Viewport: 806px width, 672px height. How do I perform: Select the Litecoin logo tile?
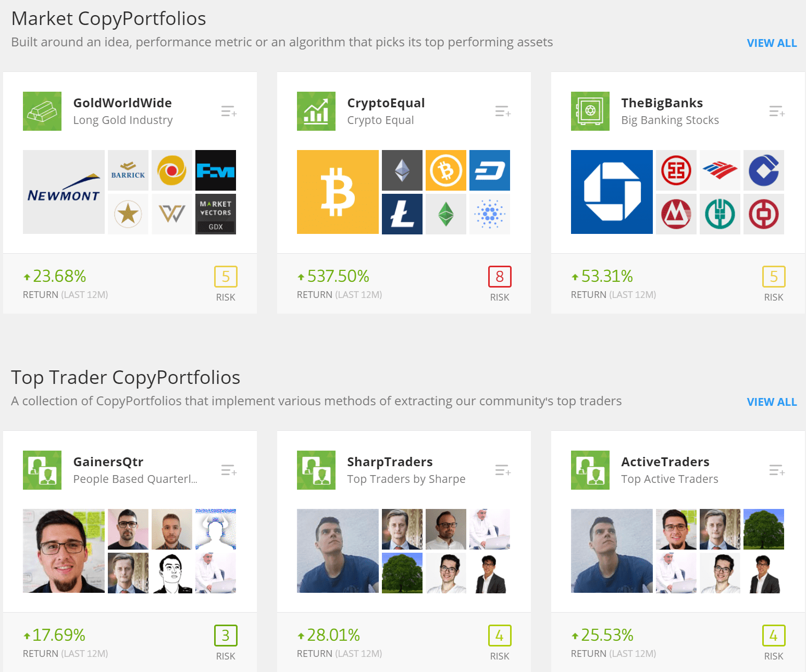tap(402, 214)
